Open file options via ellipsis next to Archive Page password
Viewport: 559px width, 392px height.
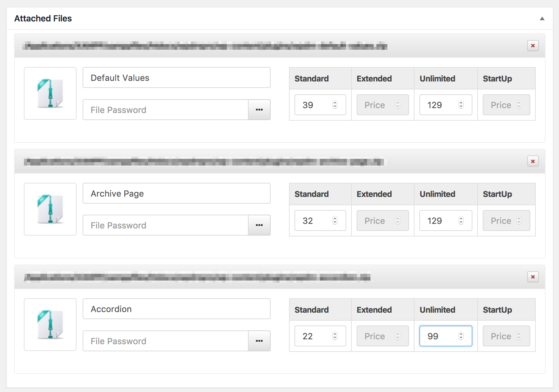pos(259,225)
